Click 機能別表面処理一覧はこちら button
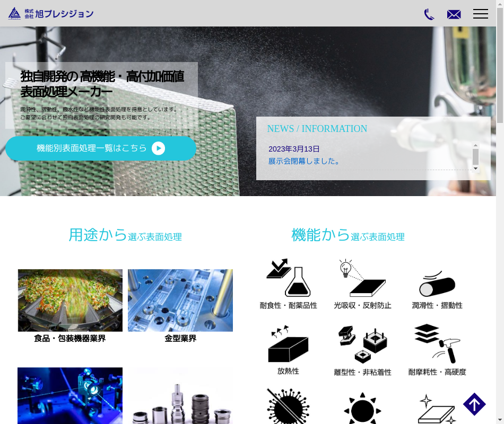The height and width of the screenshot is (424, 504). point(101,148)
